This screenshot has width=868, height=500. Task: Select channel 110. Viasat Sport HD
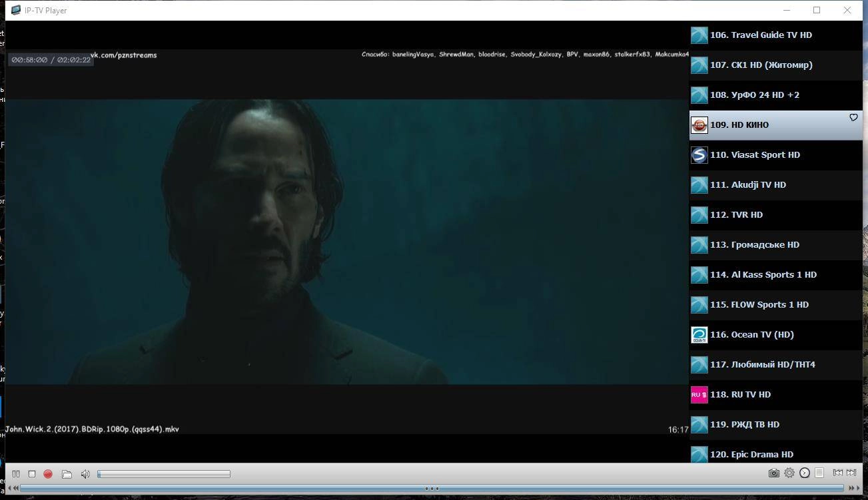pyautogui.click(x=775, y=155)
